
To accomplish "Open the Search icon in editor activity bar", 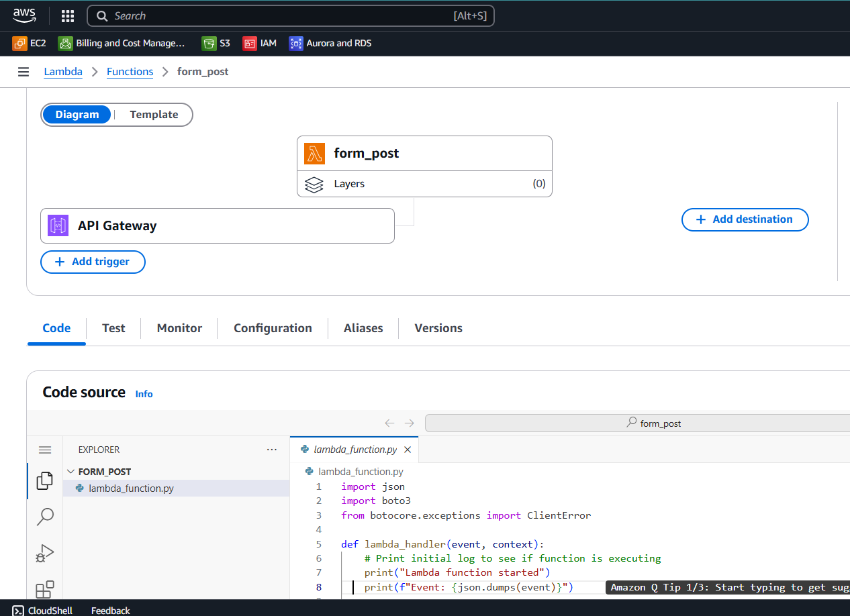I will click(45, 517).
